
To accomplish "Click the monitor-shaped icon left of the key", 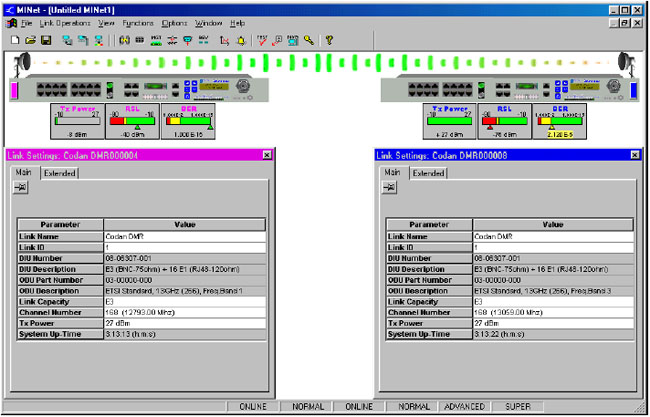I will click(293, 40).
